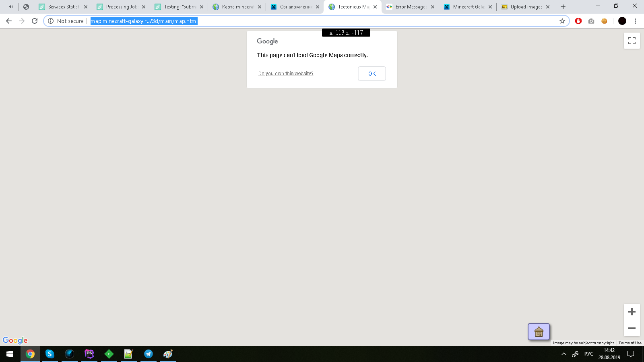Image resolution: width=644 pixels, height=362 pixels.
Task: Open Skype from the taskbar
Action: click(x=50, y=354)
